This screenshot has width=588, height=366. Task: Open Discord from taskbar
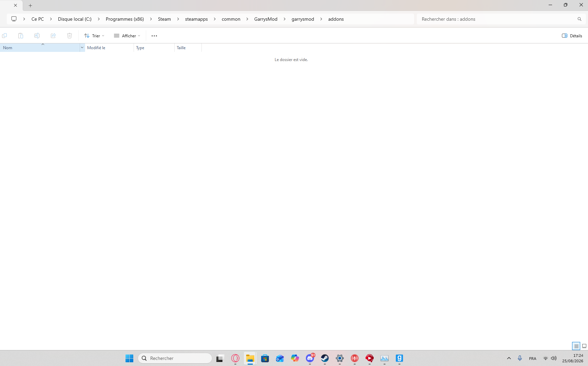coord(310,358)
